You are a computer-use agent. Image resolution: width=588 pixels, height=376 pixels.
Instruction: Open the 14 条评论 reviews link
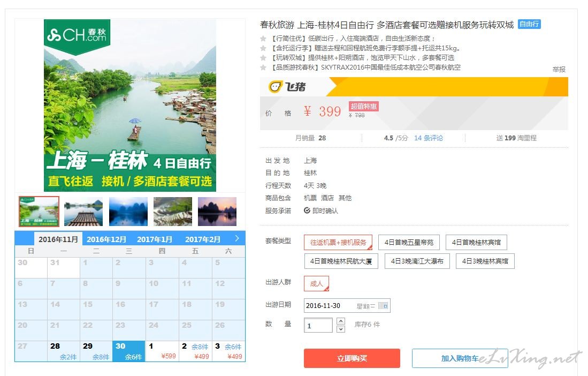pyautogui.click(x=429, y=138)
